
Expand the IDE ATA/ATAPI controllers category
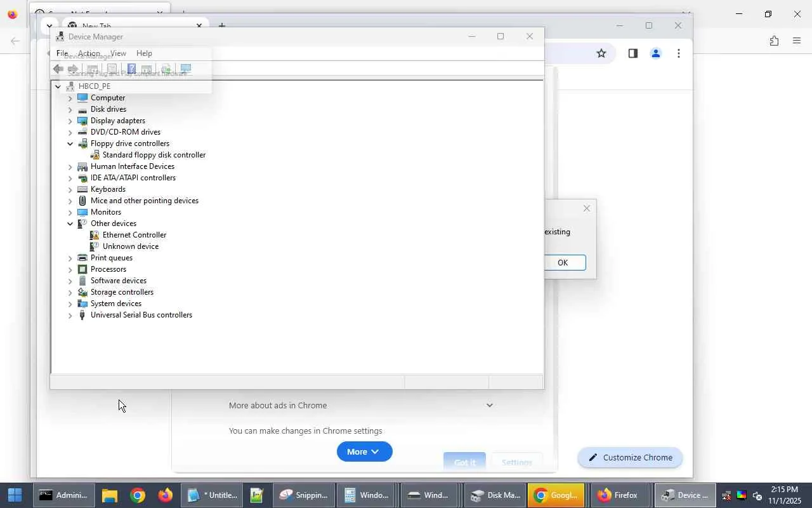(x=70, y=178)
